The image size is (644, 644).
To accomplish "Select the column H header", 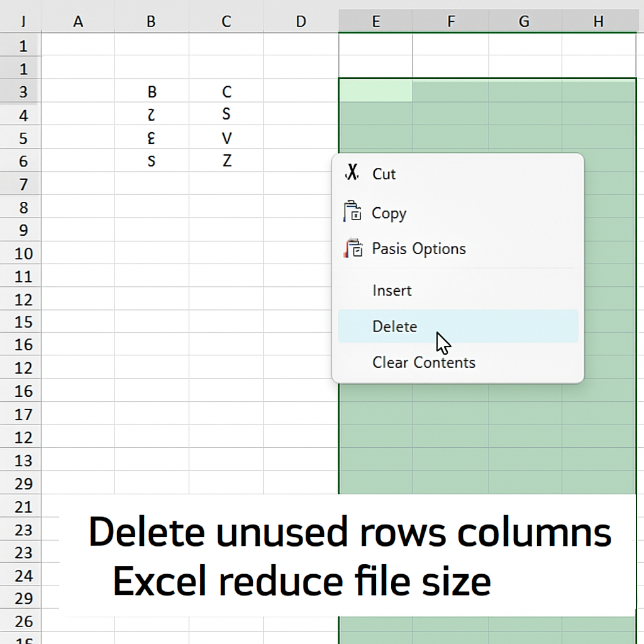I will pyautogui.click(x=598, y=21).
